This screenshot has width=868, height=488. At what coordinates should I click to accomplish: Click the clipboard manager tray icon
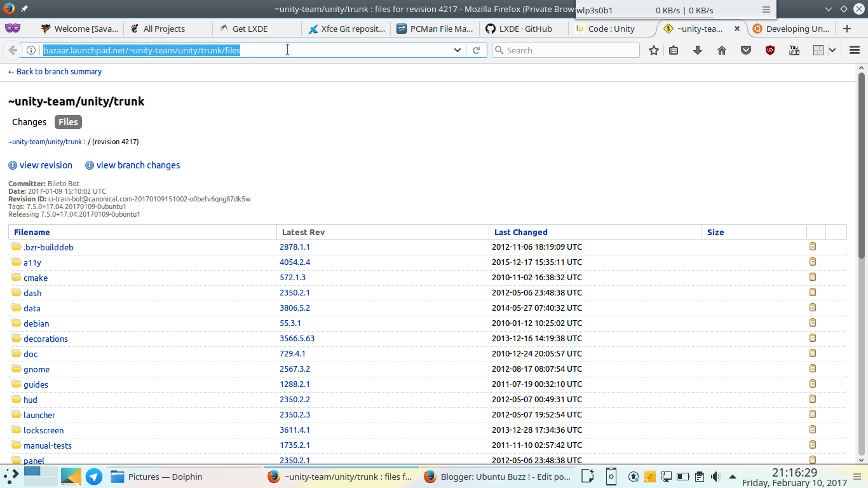[699, 476]
